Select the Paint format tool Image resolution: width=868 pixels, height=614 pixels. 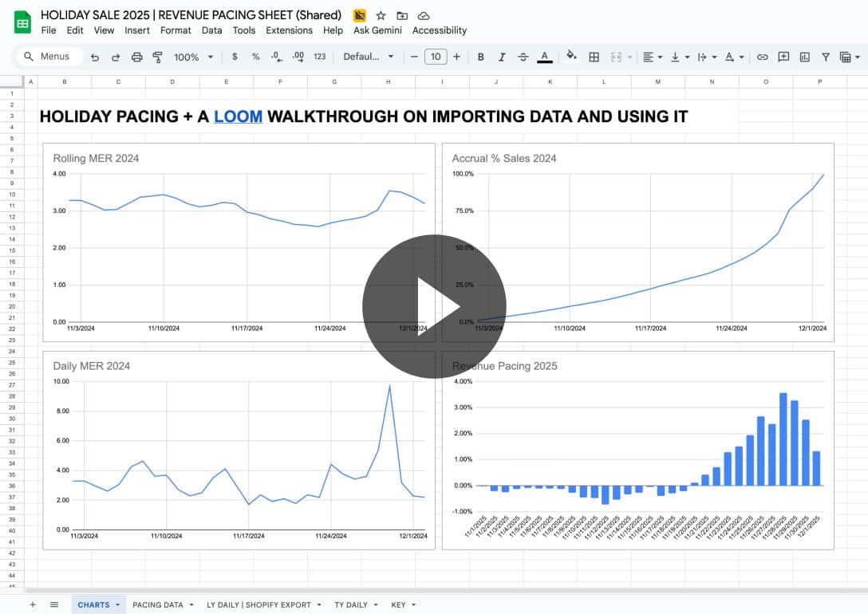(157, 57)
